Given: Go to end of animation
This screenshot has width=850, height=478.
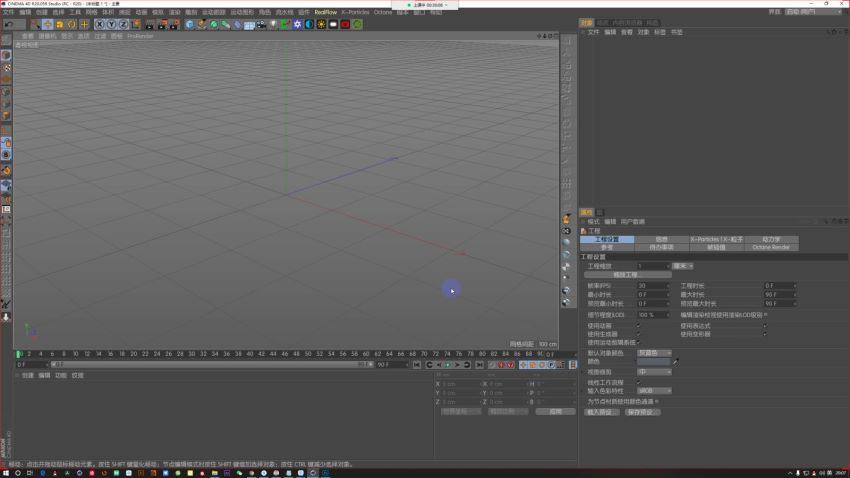Looking at the screenshot, I should tap(480, 365).
